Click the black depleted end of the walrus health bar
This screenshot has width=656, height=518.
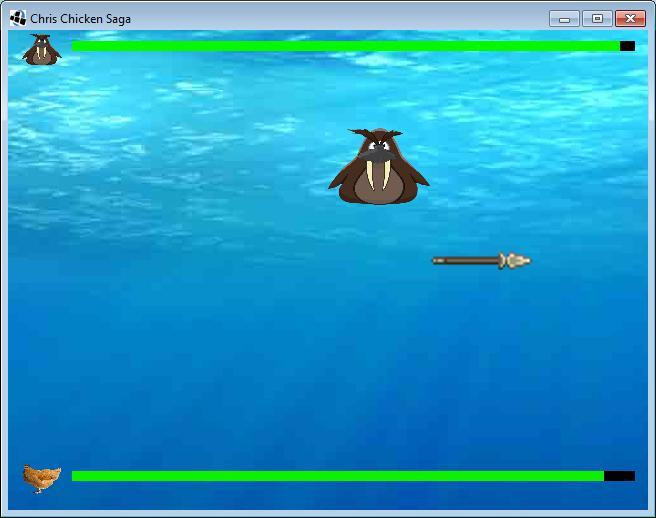click(627, 46)
